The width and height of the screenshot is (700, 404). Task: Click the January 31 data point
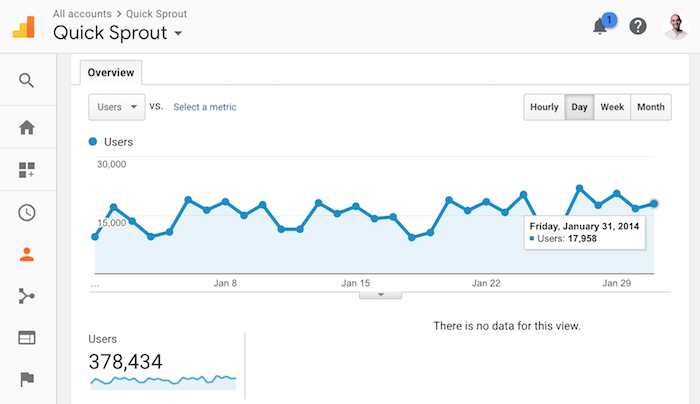click(x=654, y=204)
